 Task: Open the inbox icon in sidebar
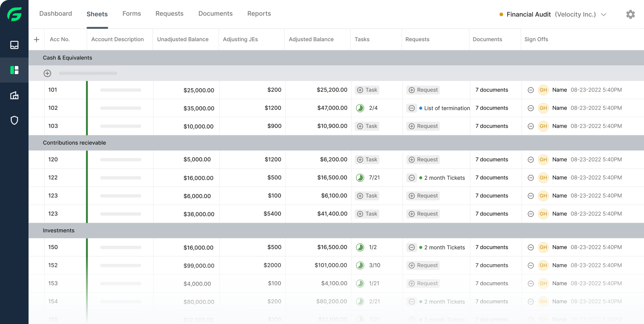click(14, 45)
